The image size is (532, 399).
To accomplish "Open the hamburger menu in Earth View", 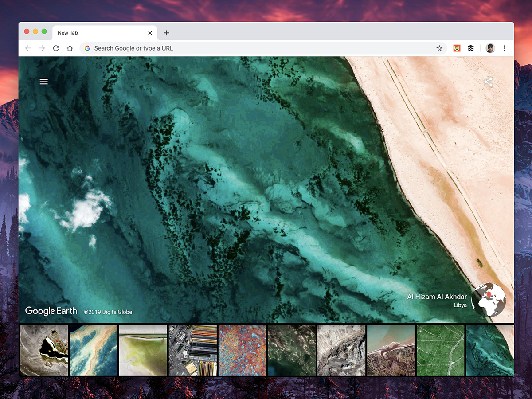I will 43,82.
